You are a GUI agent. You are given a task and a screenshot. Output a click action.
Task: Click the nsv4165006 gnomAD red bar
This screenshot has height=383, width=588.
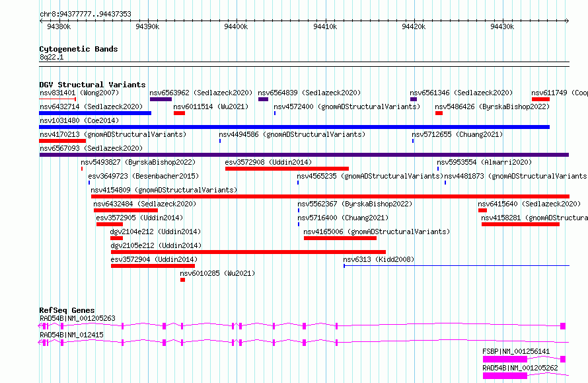340,238
